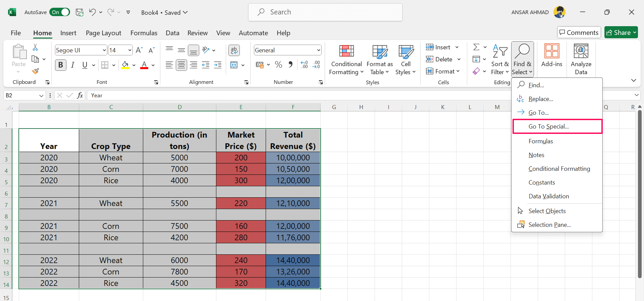The image size is (644, 301).
Task: Open the Comments button
Action: [579, 33]
